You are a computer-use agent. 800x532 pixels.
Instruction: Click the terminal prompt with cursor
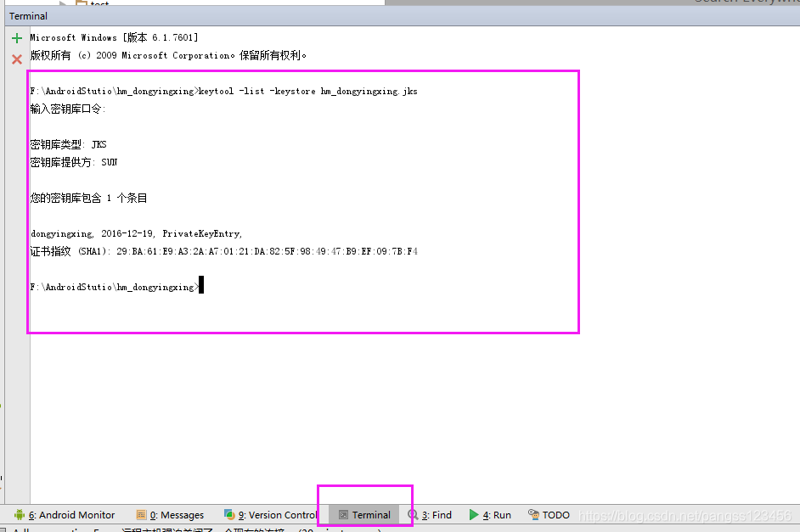click(117, 286)
